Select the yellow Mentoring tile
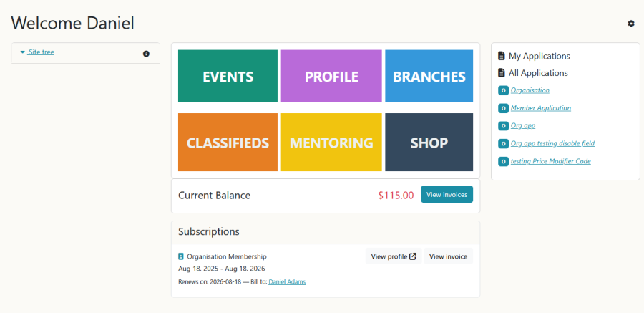Viewport: 644px width, 313px height. click(331, 143)
